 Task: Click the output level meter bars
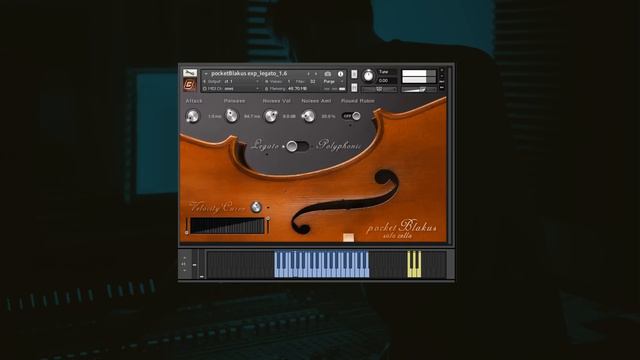pyautogui.click(x=418, y=77)
